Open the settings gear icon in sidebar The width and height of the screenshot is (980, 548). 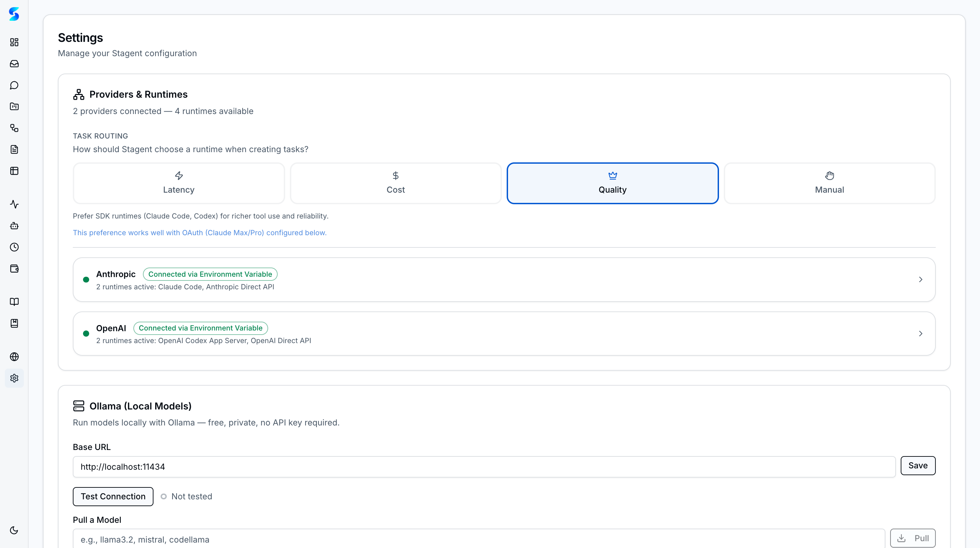click(x=14, y=378)
